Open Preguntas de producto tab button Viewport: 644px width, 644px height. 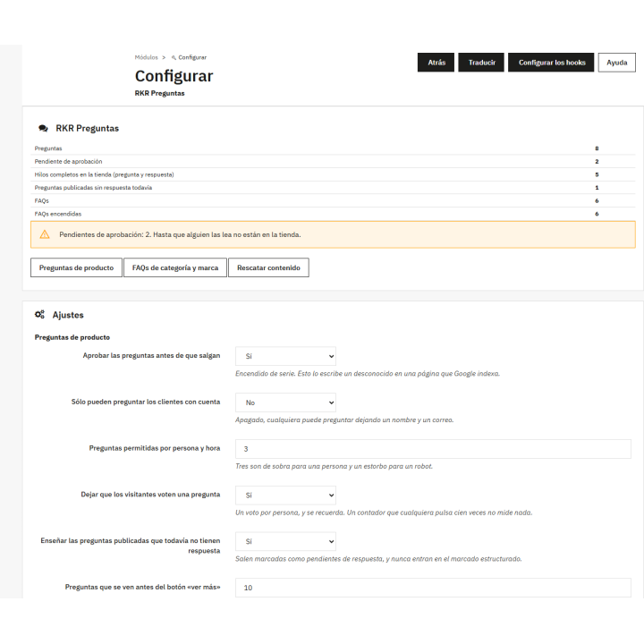pos(76,267)
